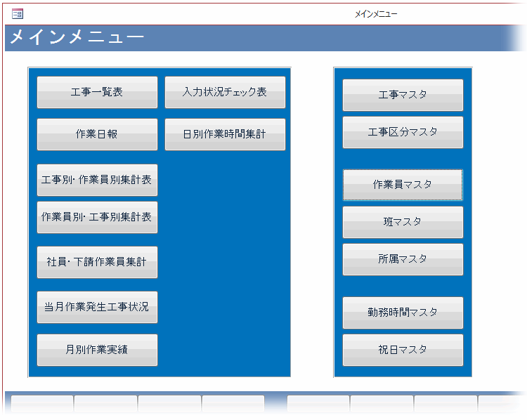The height and width of the screenshot is (420, 527).
Task: Open 所属マスタ
Action: click(403, 259)
